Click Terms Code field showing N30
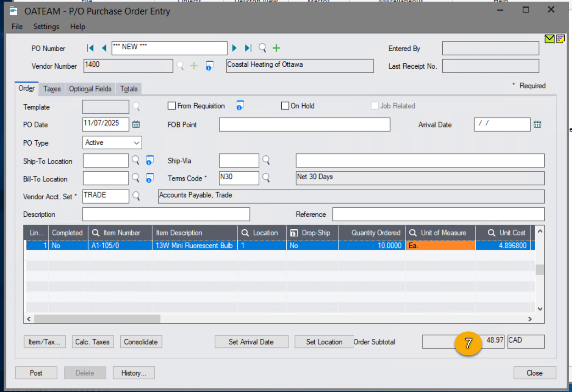Image resolution: width=572 pixels, height=392 pixels. click(239, 178)
